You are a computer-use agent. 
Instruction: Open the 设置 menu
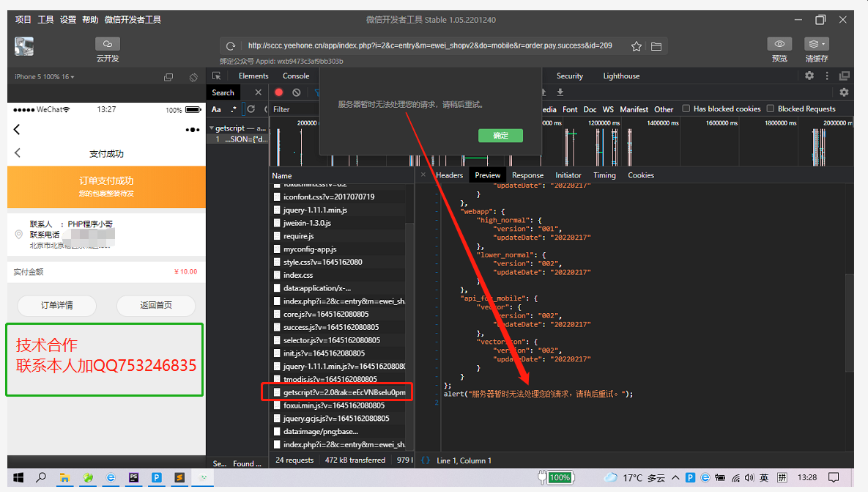(67, 20)
